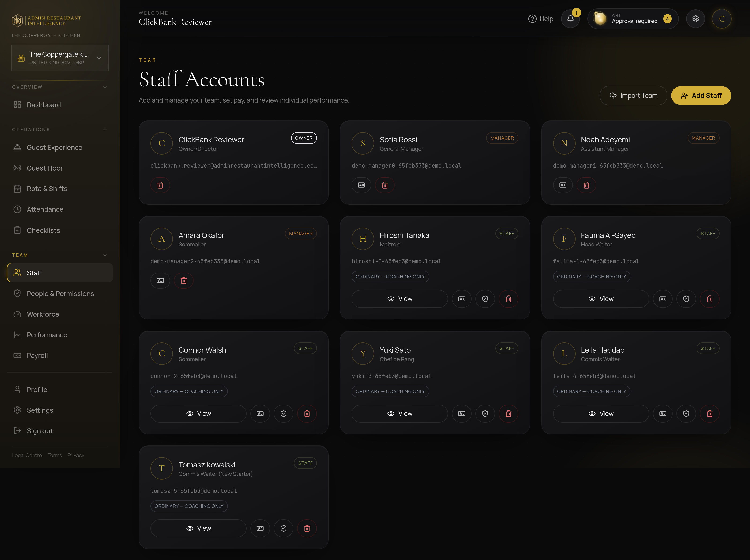This screenshot has height=560, width=750.
Task: Open The Coppergate Kitchen venue dropdown
Action: (x=60, y=58)
